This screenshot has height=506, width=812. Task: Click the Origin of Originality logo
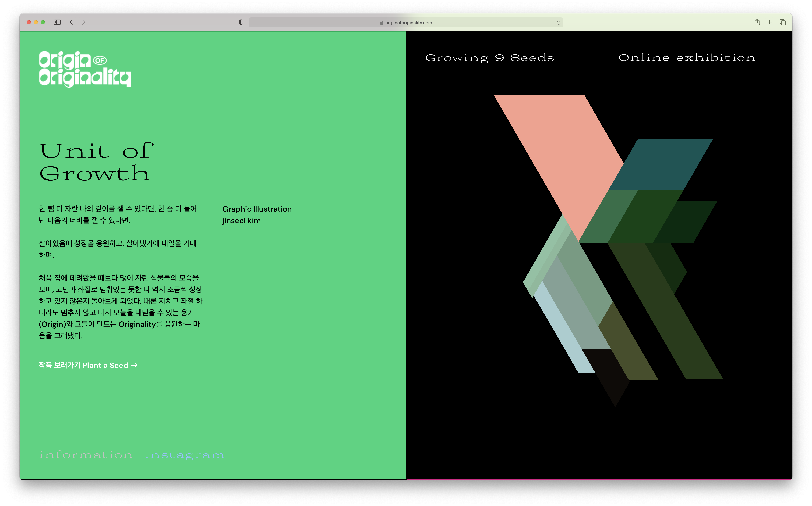[x=84, y=69]
